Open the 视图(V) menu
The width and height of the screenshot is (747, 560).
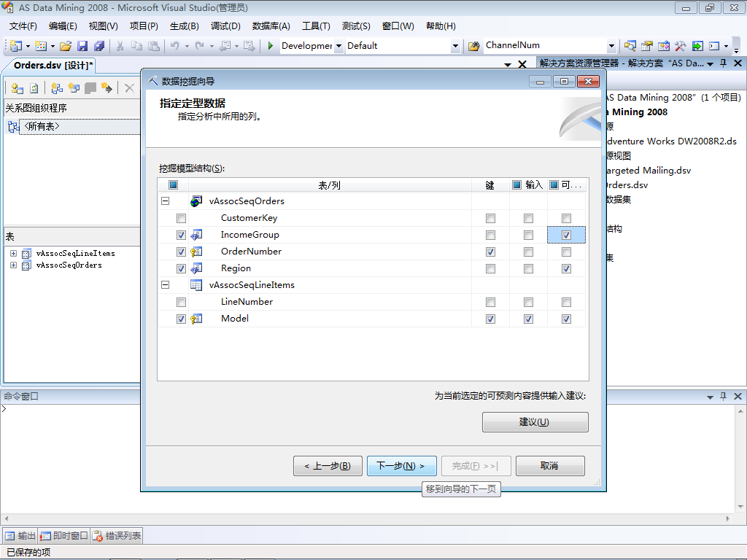click(x=103, y=26)
